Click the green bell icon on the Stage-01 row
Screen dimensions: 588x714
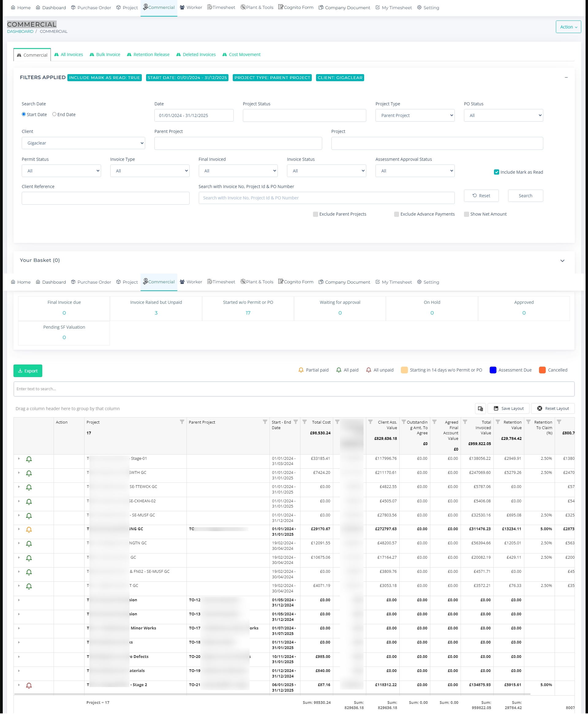[x=29, y=459]
